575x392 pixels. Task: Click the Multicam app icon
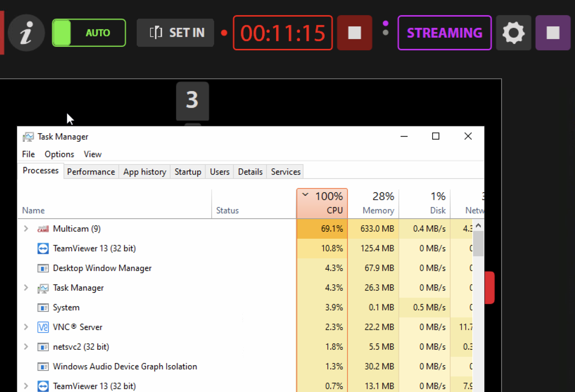43,229
